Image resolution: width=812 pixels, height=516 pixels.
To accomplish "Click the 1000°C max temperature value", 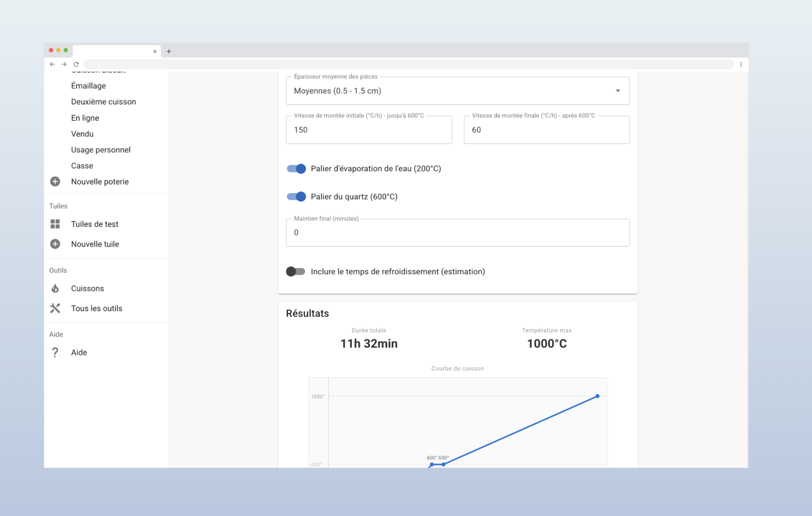I will pos(547,344).
